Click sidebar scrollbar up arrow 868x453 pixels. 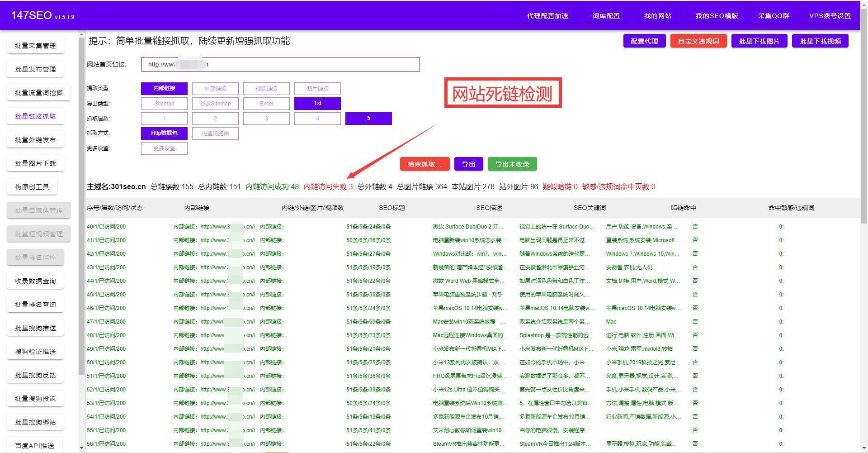[81, 34]
